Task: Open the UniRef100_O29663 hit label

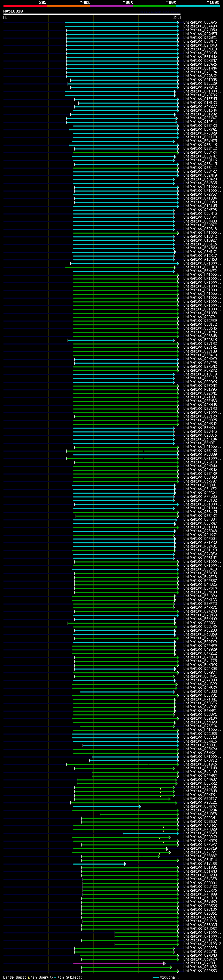Action: (200, 971)
